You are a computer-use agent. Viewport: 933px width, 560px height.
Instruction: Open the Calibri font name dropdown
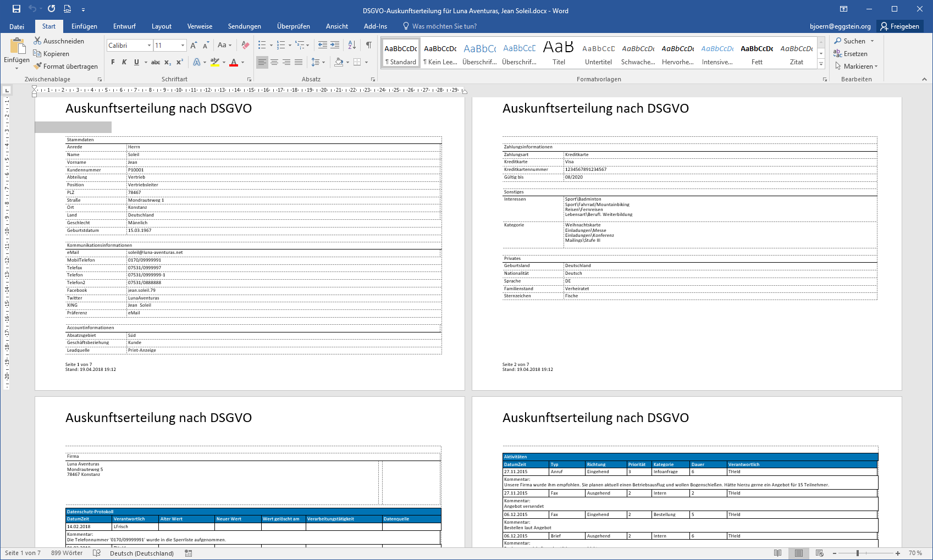tap(149, 46)
